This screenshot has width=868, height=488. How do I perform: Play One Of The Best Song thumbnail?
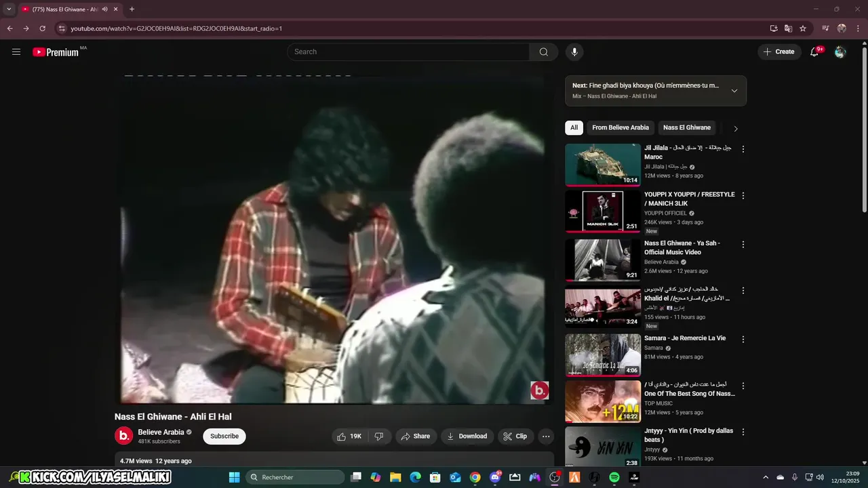(x=603, y=402)
